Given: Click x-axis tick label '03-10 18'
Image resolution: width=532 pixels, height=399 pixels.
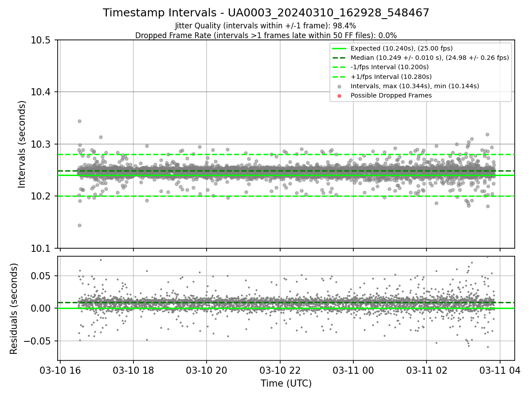Looking at the screenshot, I should (133, 370).
